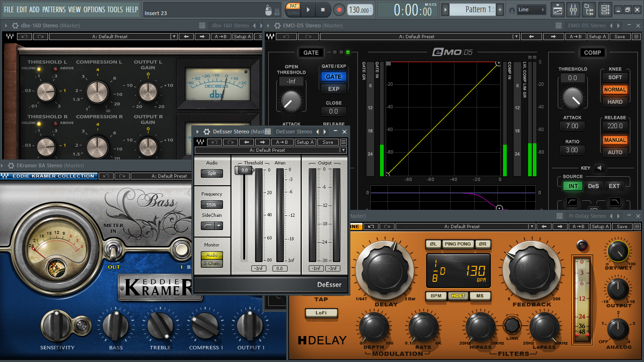Click Save button in the H-Delay toolbar

pyautogui.click(x=622, y=227)
